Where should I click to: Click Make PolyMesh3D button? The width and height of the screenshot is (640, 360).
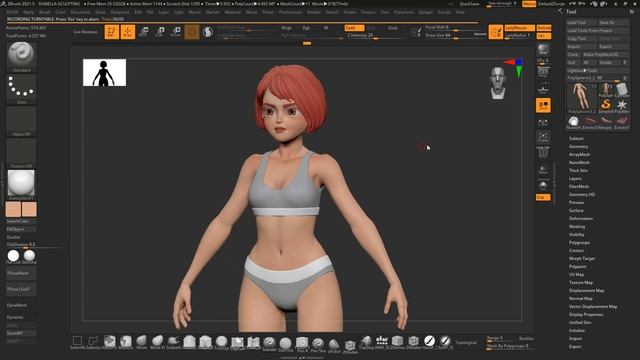pyautogui.click(x=605, y=54)
